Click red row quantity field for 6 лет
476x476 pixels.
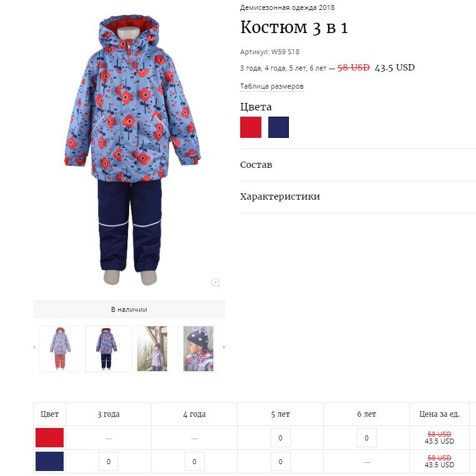coord(367,438)
